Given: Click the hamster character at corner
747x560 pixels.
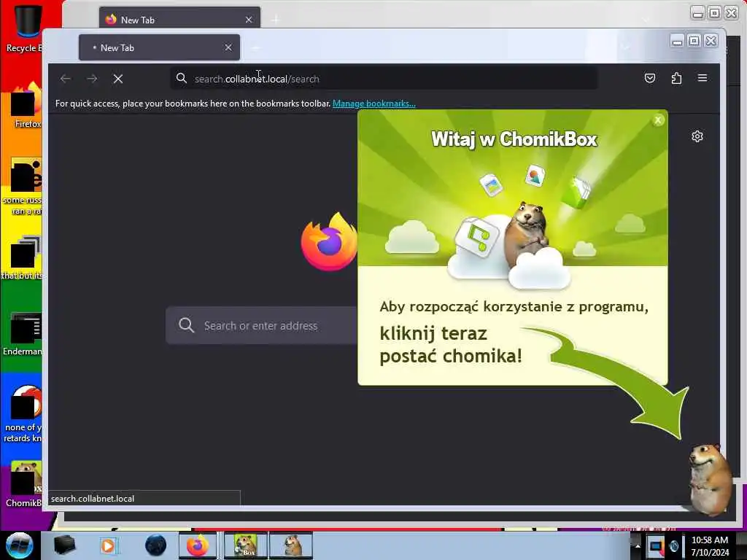Looking at the screenshot, I should 709,478.
